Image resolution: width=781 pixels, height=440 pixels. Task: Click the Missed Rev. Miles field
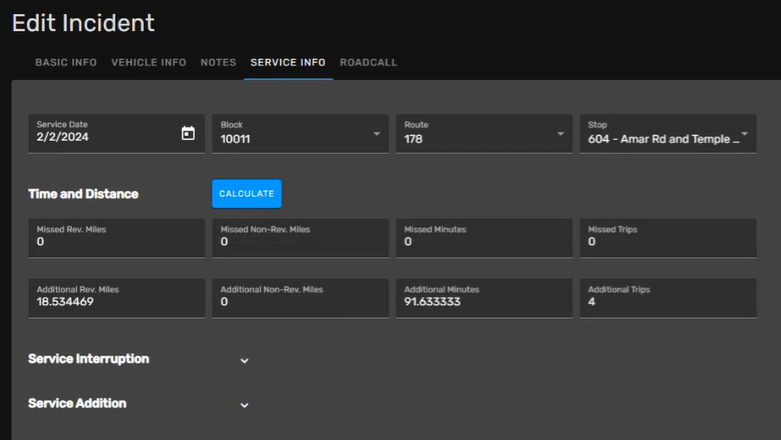116,241
